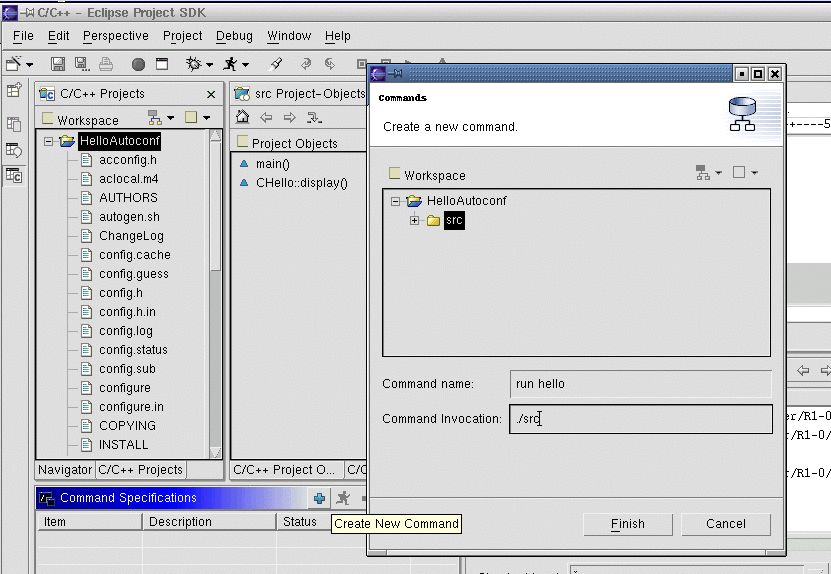Click the Debug bug icon

pos(194,64)
